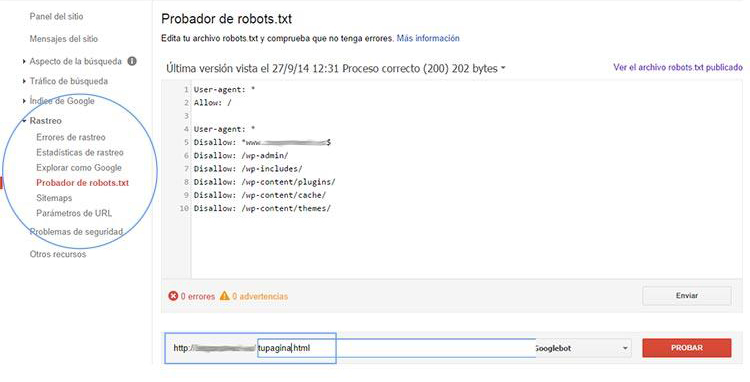This screenshot has width=750, height=382.
Task: Click line 'Disallow: /wp-content/themes/' in editor
Action: click(262, 208)
